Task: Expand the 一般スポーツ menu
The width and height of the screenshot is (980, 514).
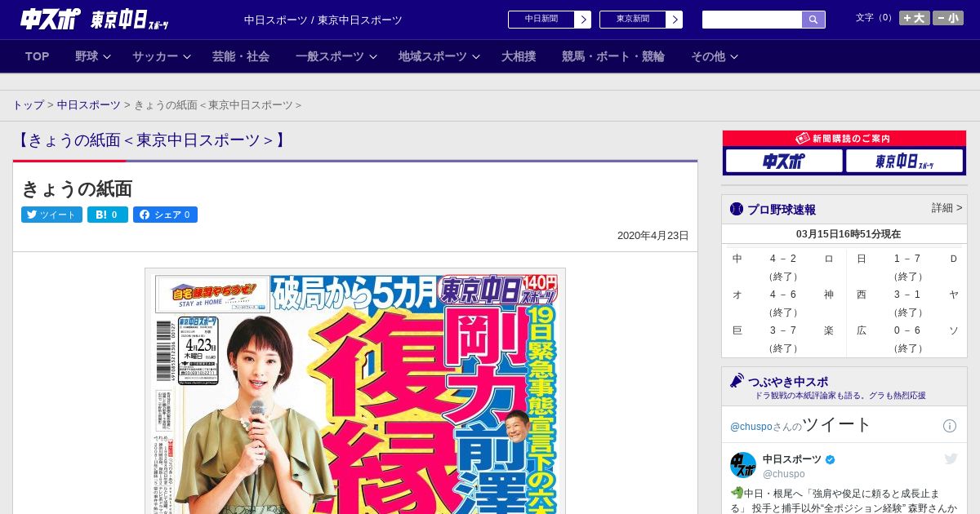Action: [336, 56]
